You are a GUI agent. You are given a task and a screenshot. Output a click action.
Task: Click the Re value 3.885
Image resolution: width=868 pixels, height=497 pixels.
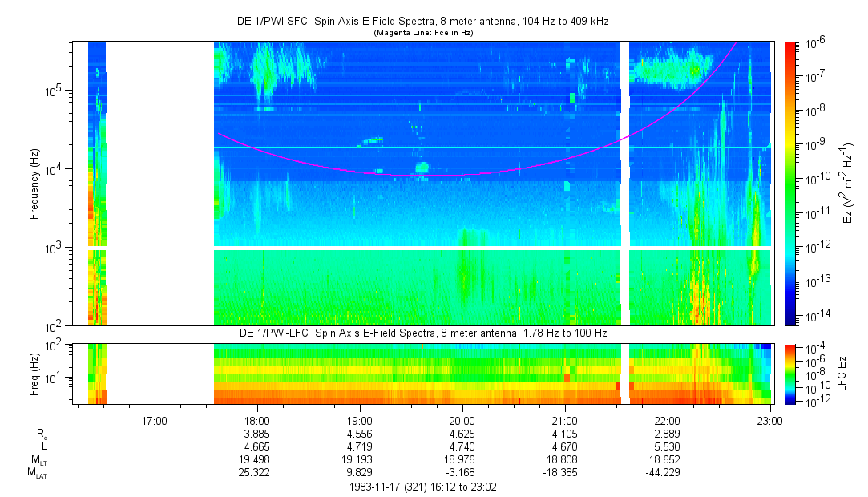pyautogui.click(x=256, y=433)
